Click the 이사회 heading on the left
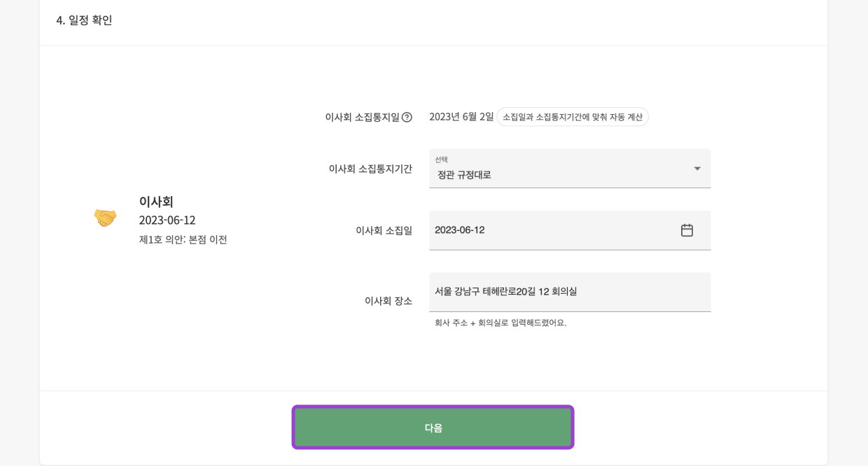868x466 pixels. pos(156,202)
